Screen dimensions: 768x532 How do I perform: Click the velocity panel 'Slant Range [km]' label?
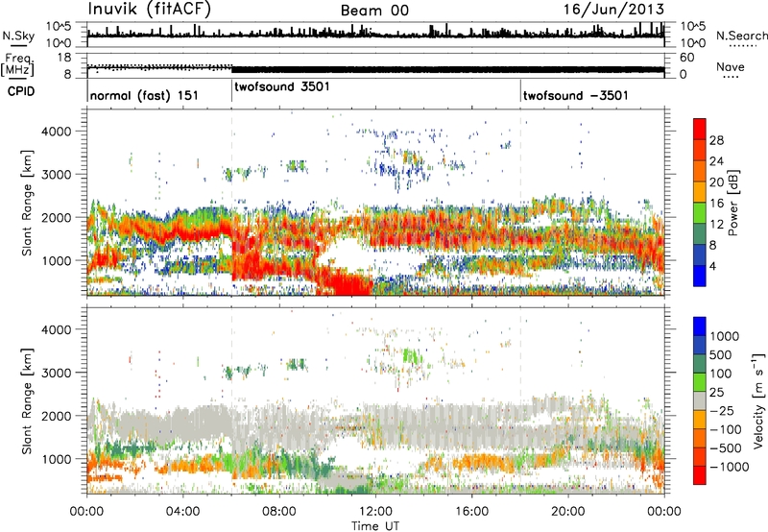(x=27, y=400)
